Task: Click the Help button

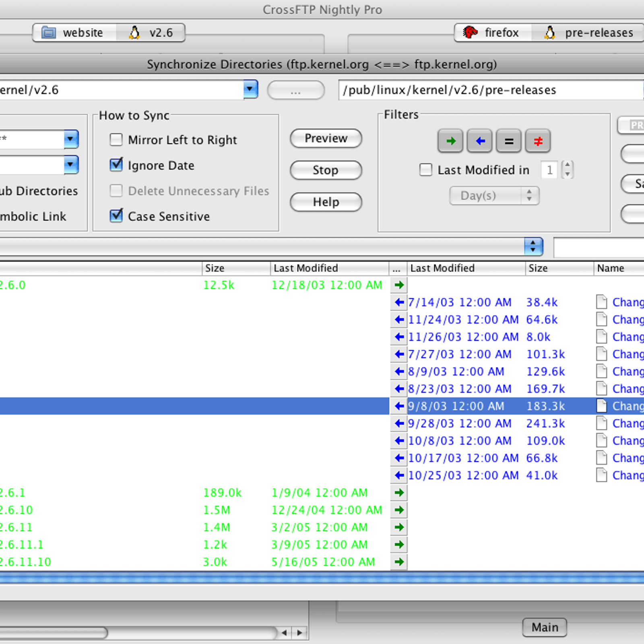Action: coord(326,202)
